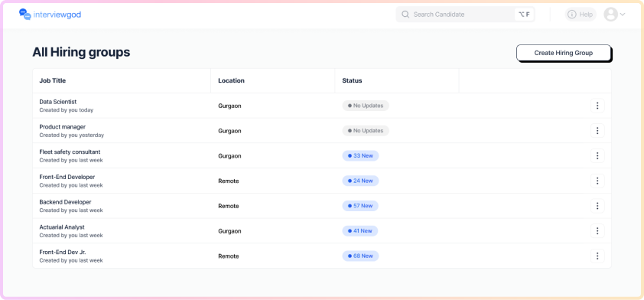Open the Front-End Developer hiring group
This screenshot has height=300, width=644.
(x=67, y=177)
